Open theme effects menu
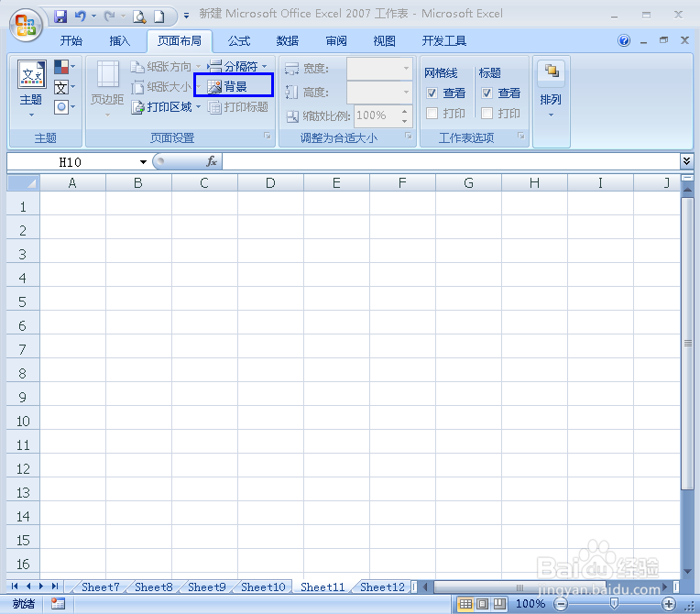 pos(64,107)
